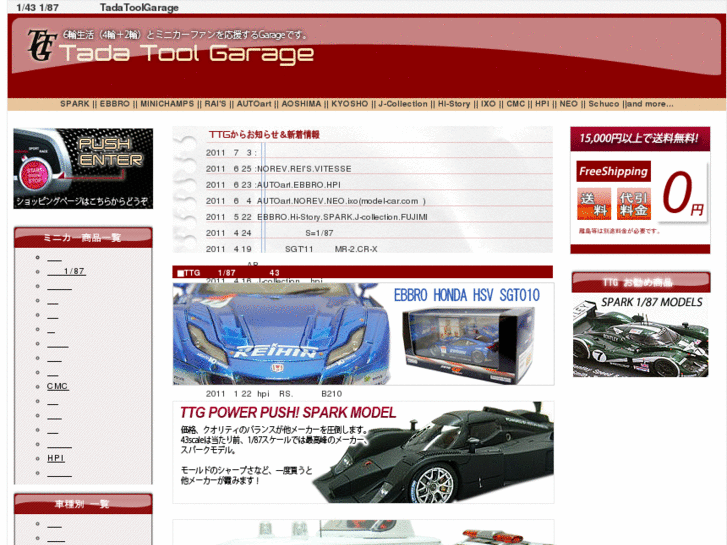727x545 pixels.
Task: Click the 2011 1 22 hpi RS B210 line
Action: click(x=274, y=394)
